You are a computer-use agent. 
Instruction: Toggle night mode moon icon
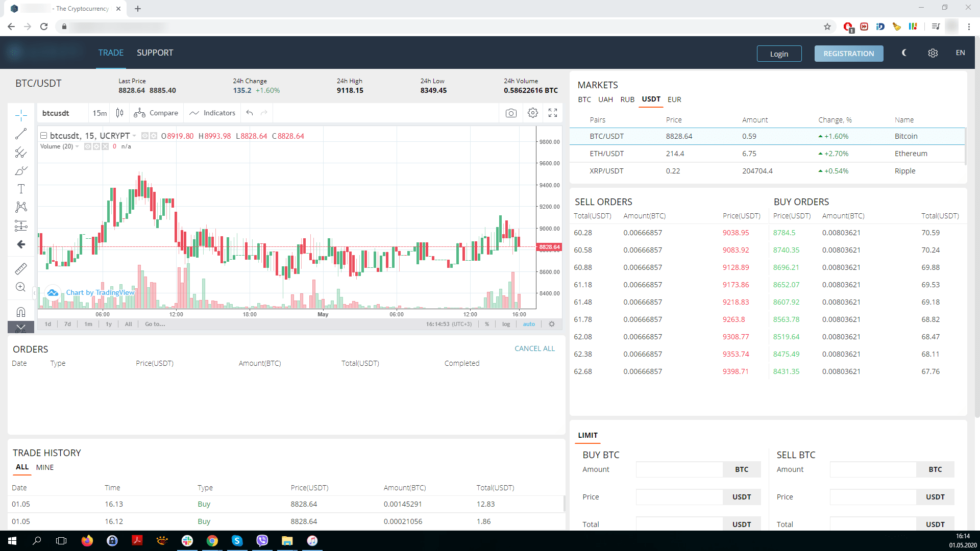pos(904,53)
